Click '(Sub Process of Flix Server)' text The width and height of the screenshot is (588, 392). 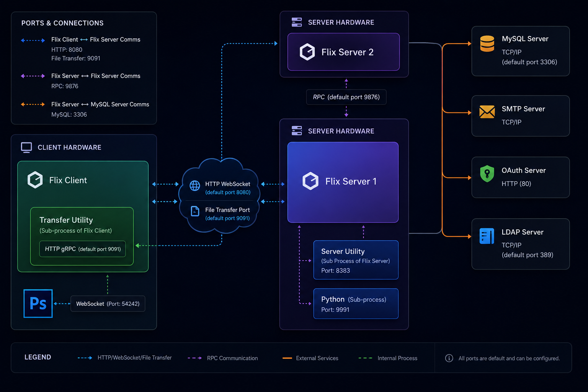pos(356,261)
